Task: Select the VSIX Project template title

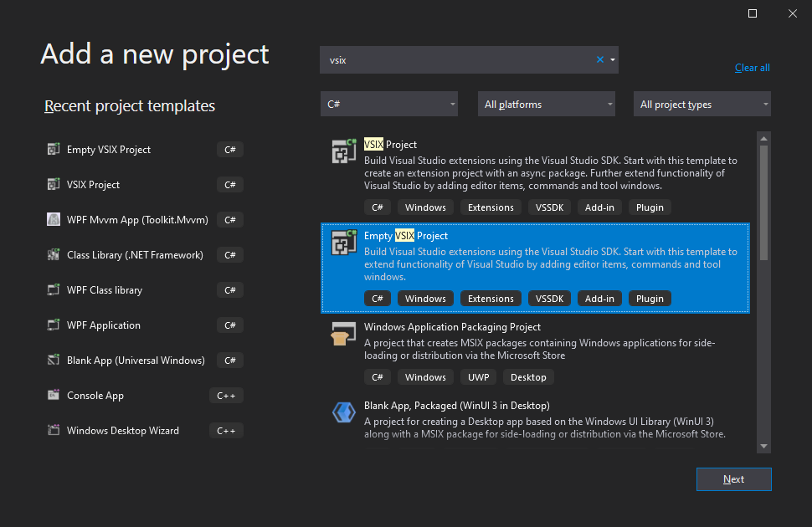Action: point(390,145)
